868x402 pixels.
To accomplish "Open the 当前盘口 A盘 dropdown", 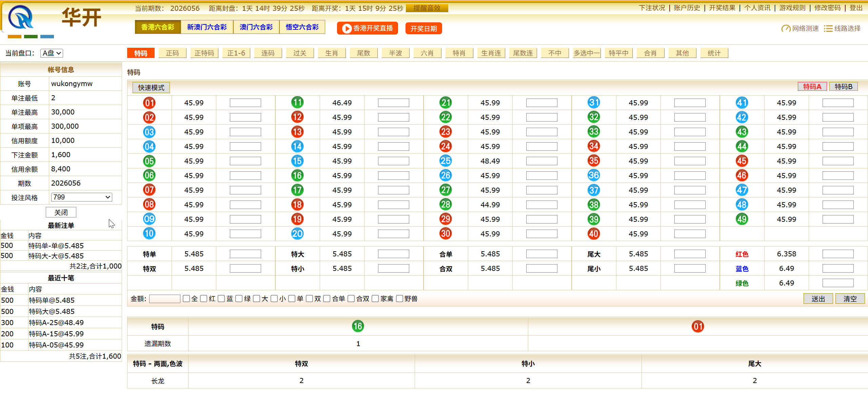I will (52, 53).
